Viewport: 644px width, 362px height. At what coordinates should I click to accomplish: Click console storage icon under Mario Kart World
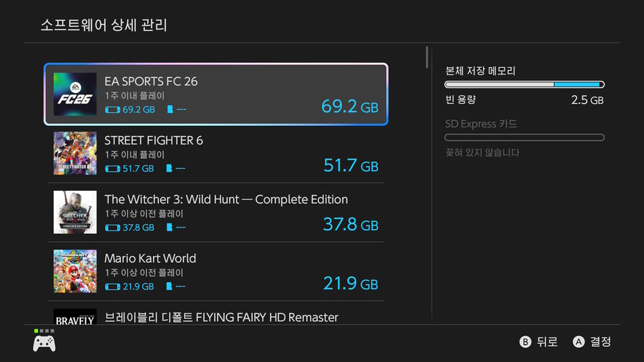click(x=112, y=286)
